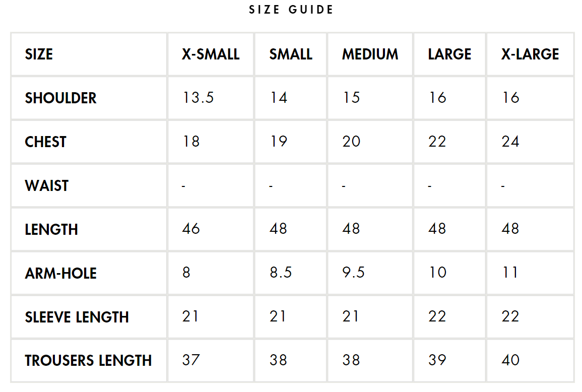Screen dimensions: 582x392
Task: Click the X-Small trousers length value 37
Action: point(191,360)
